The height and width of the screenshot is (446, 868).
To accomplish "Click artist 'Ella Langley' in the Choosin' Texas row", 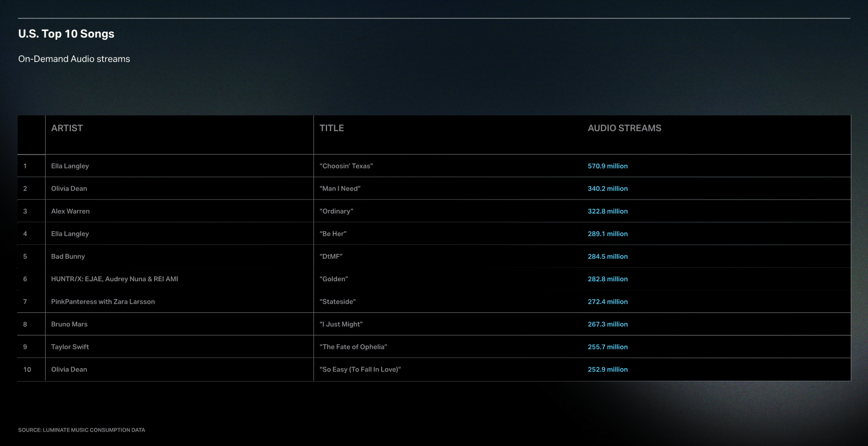I will 70,166.
